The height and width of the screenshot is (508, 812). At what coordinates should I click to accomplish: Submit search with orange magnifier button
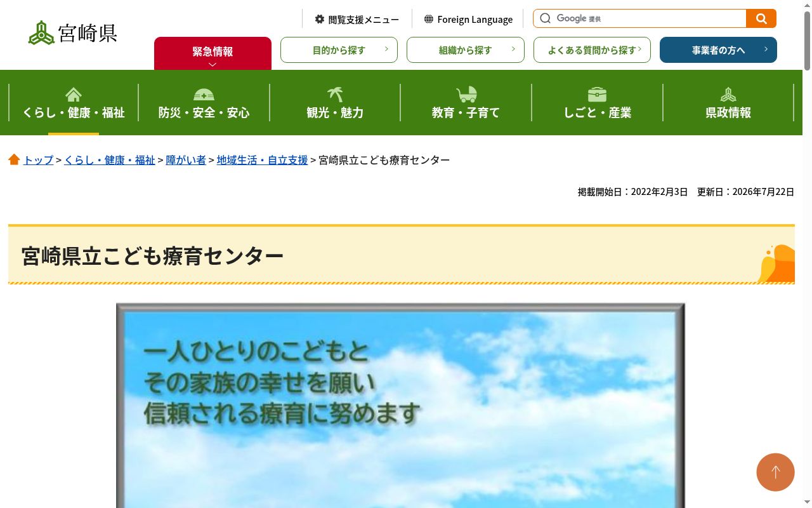761,18
